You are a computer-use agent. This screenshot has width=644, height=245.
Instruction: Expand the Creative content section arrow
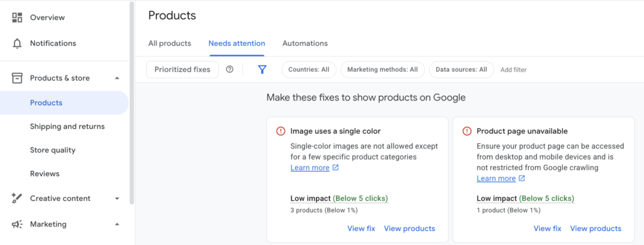coord(117,199)
